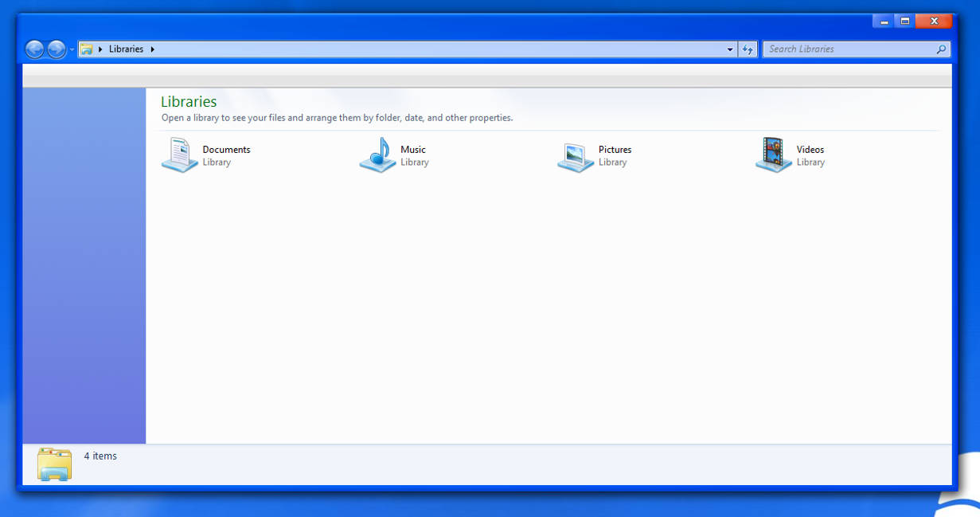This screenshot has height=517, width=980.
Task: Open the Documents library
Action: 180,155
